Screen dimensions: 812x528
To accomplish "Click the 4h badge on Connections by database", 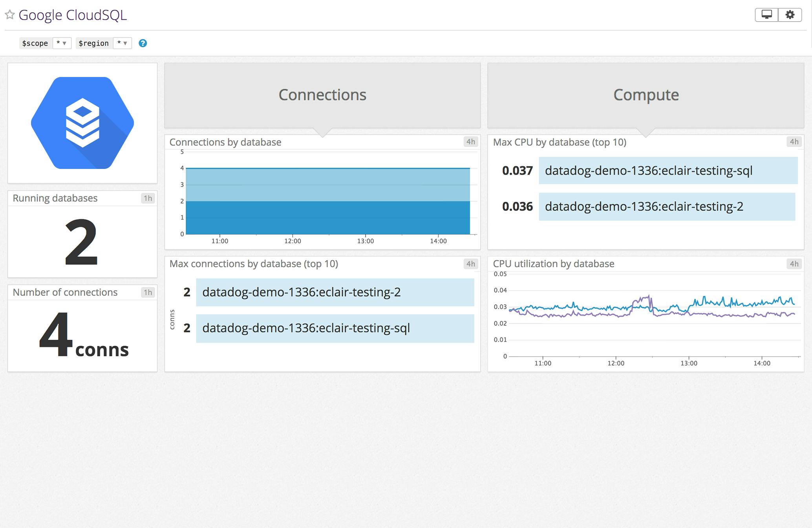I will pyautogui.click(x=471, y=142).
